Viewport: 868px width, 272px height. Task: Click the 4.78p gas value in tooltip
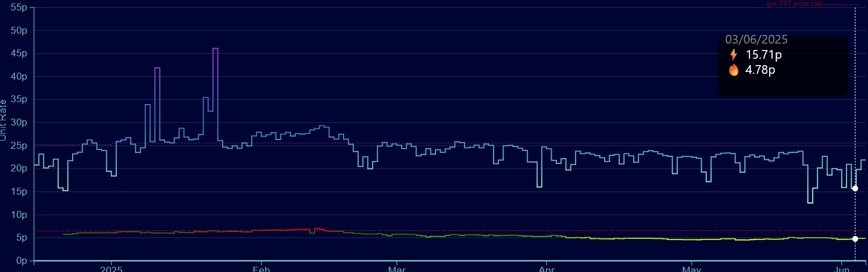(x=760, y=70)
